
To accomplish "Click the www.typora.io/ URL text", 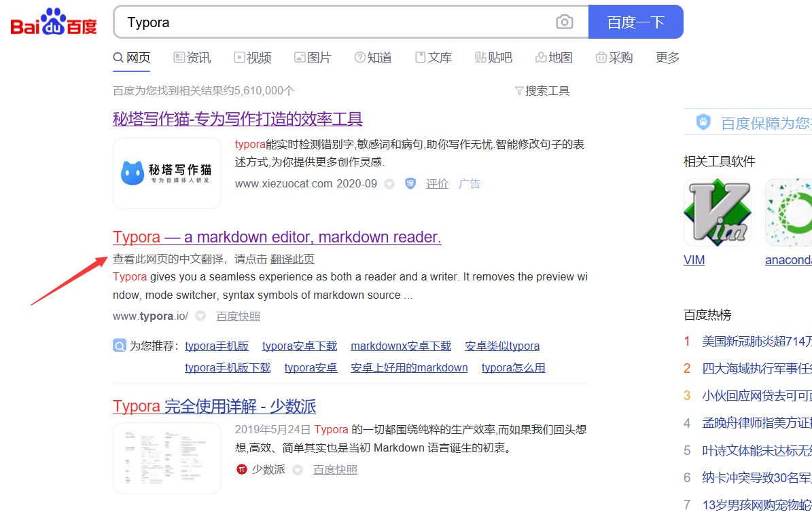I will (x=151, y=316).
